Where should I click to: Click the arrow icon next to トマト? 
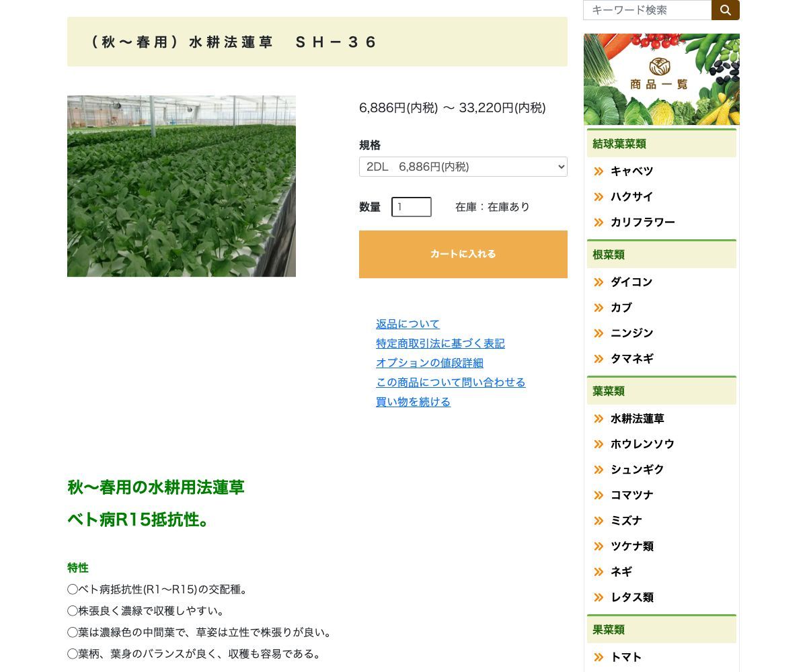598,657
